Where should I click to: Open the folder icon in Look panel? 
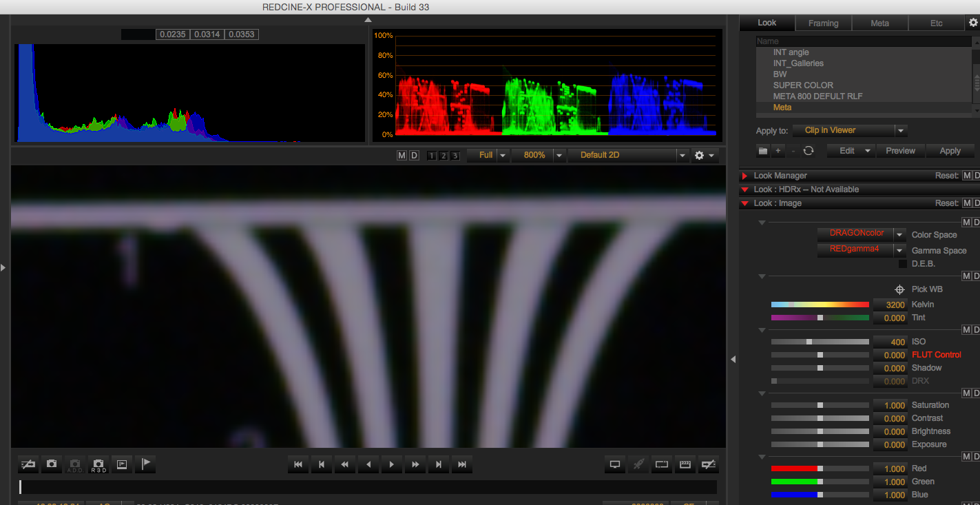(x=763, y=151)
